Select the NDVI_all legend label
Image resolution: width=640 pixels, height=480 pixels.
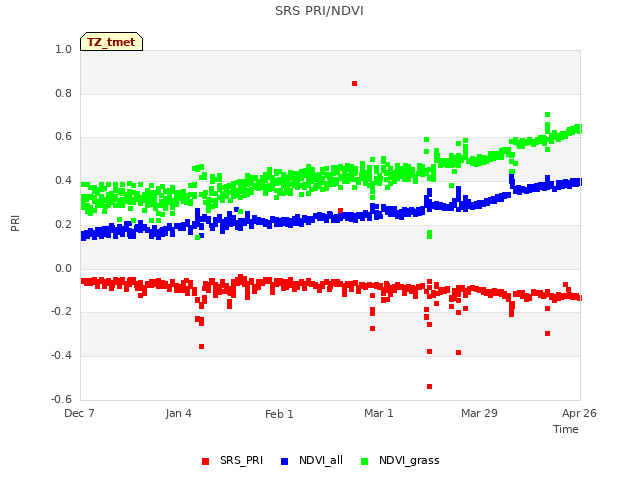(321, 460)
